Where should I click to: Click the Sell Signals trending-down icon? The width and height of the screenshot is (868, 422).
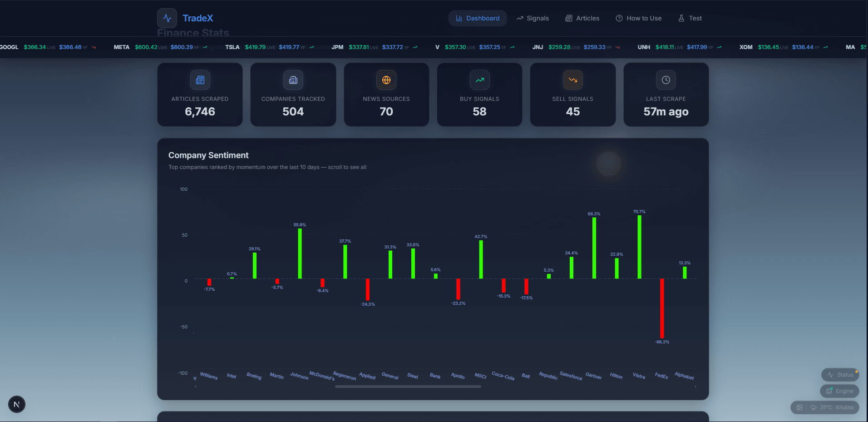[573, 80]
